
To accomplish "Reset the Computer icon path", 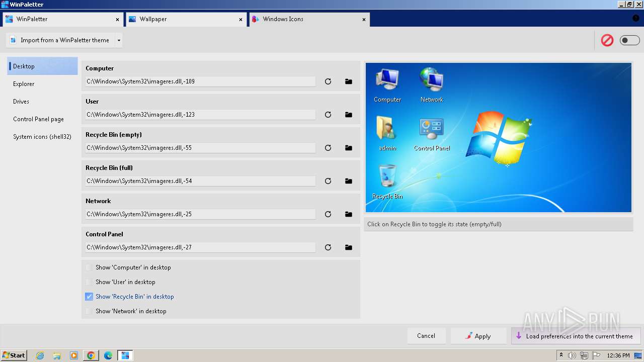I will tap(328, 81).
